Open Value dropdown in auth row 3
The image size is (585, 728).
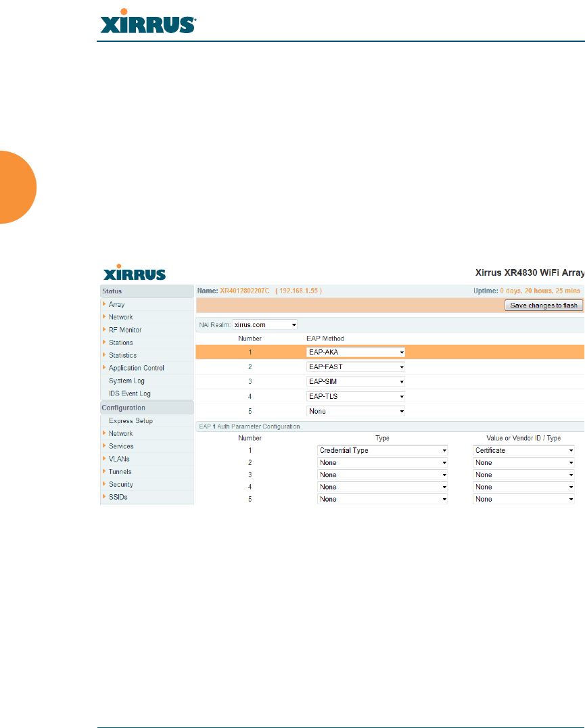[x=523, y=475]
